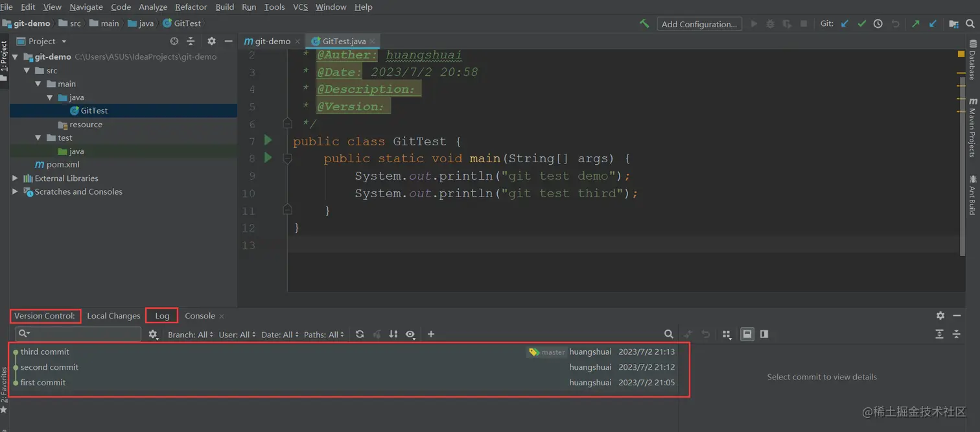Open the User: All filter dropdown
The image size is (980, 432).
[x=237, y=335]
